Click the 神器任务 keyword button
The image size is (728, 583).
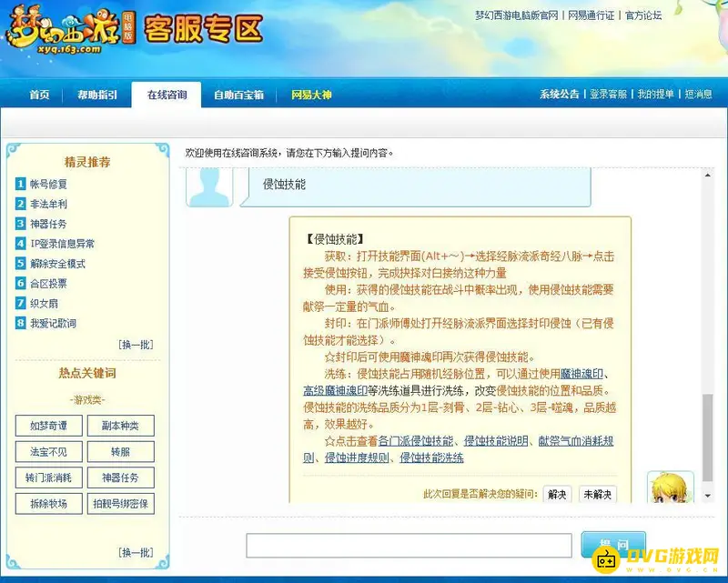121,477
